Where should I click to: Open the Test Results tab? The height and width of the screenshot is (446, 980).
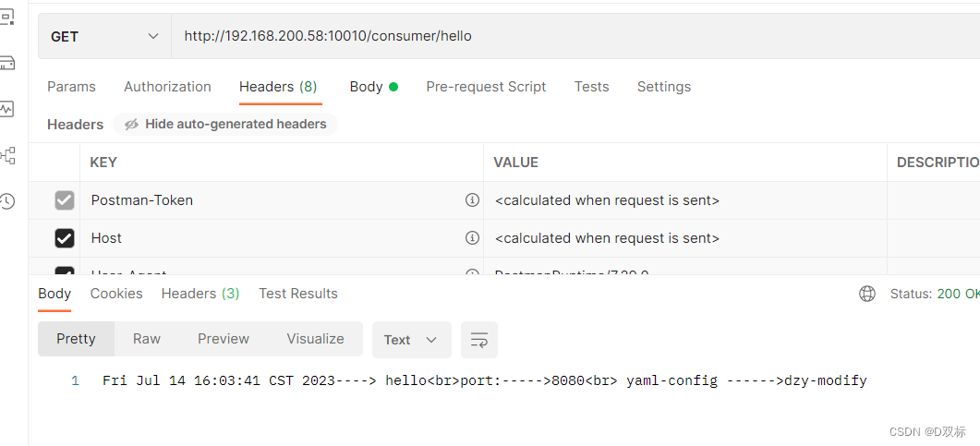click(298, 294)
